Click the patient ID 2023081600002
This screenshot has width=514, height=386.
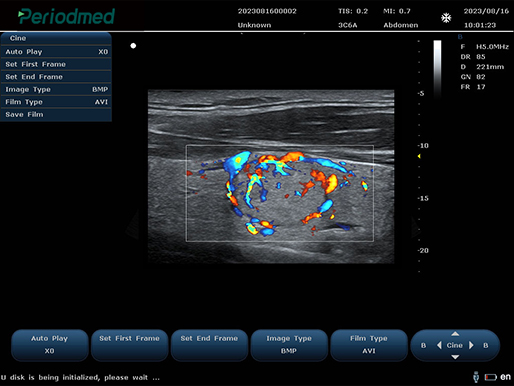coord(267,11)
